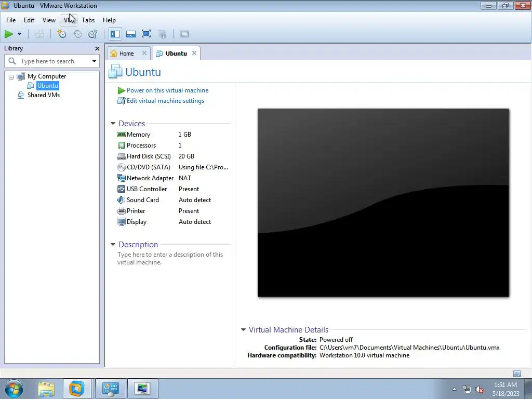Open the View menu
The width and height of the screenshot is (532, 399).
(x=49, y=20)
